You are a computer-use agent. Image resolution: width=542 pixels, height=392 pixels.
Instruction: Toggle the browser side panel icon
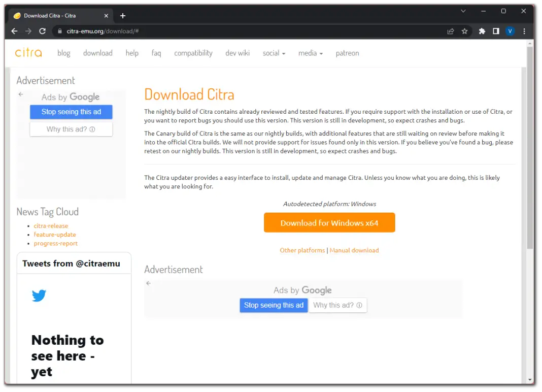[496, 31]
